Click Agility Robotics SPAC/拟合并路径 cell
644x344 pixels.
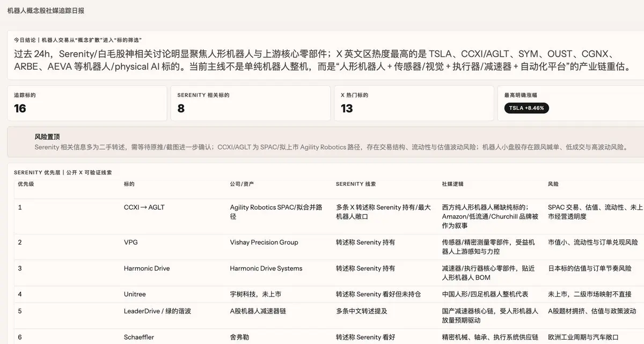(276, 212)
